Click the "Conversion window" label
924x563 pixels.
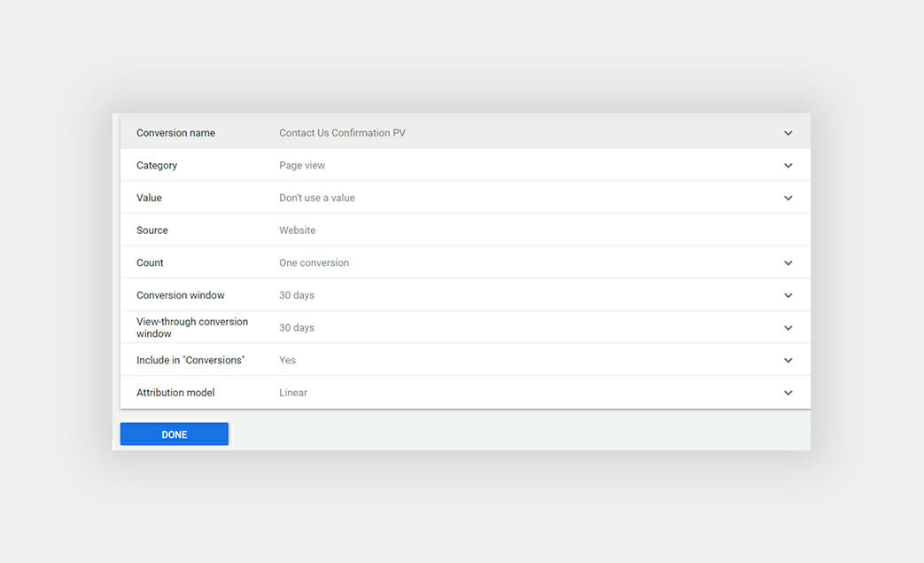(181, 295)
